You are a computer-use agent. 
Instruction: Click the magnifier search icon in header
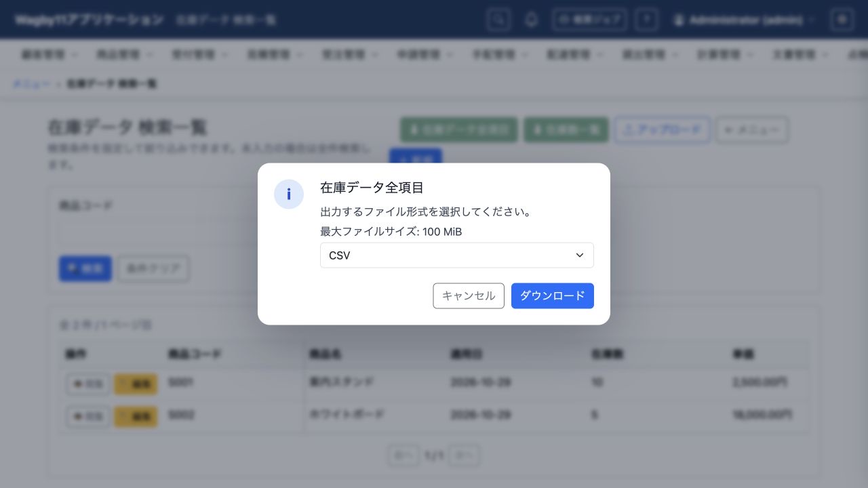[x=498, y=20]
